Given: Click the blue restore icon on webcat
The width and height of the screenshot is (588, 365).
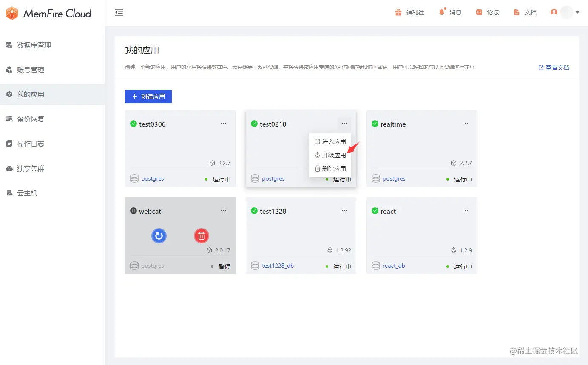Looking at the screenshot, I should point(159,236).
